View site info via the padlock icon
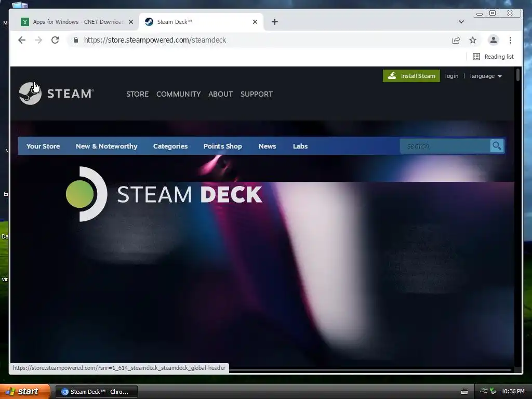Viewport: 532px width, 399px height. point(76,40)
